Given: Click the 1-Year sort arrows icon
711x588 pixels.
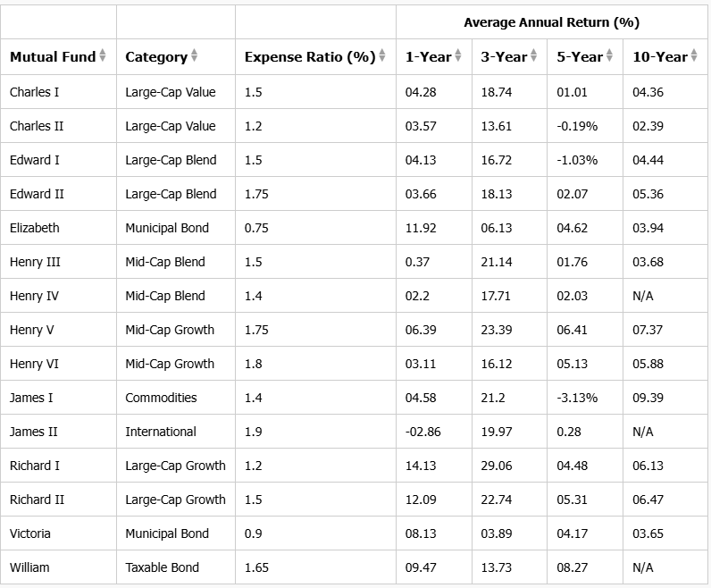Looking at the screenshot, I should point(458,57).
